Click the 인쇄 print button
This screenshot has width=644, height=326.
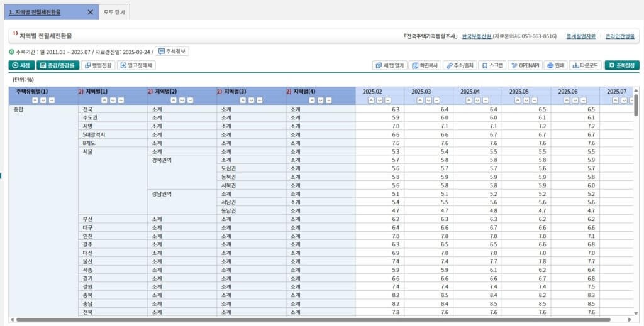click(x=555, y=65)
